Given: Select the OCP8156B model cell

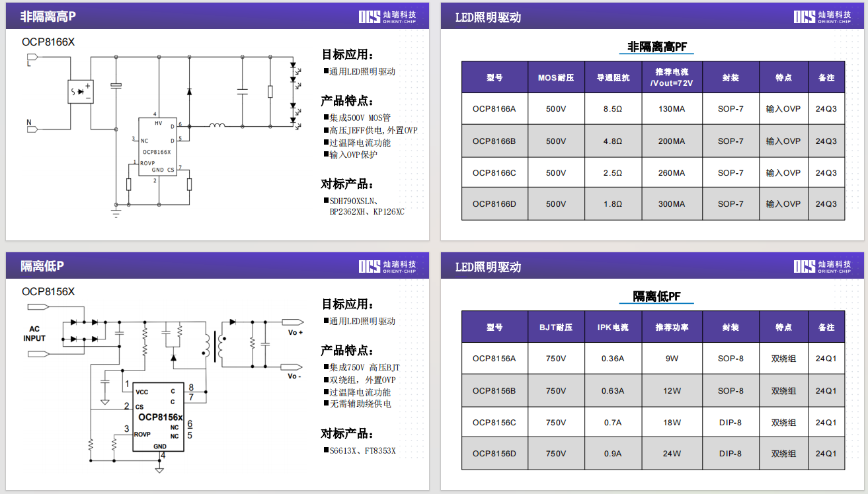Looking at the screenshot, I should click(494, 390).
